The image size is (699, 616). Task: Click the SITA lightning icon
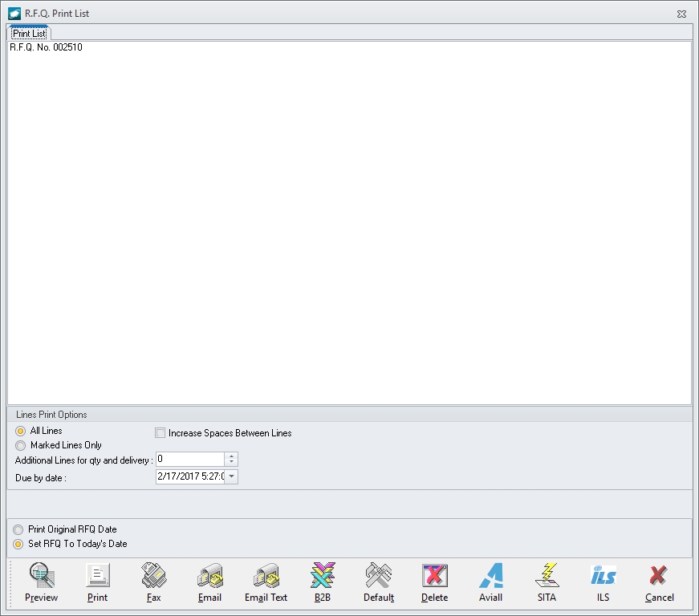[547, 575]
